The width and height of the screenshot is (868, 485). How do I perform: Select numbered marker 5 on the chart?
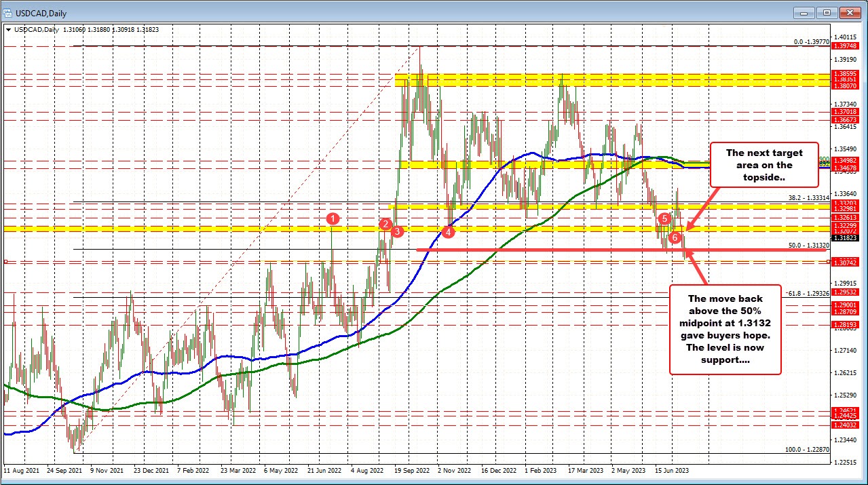[x=664, y=219]
